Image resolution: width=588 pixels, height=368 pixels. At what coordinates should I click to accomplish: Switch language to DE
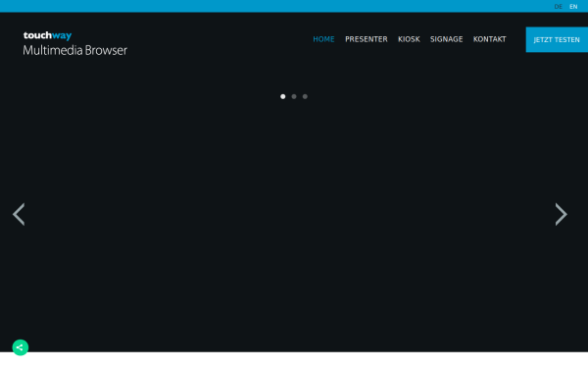558,7
